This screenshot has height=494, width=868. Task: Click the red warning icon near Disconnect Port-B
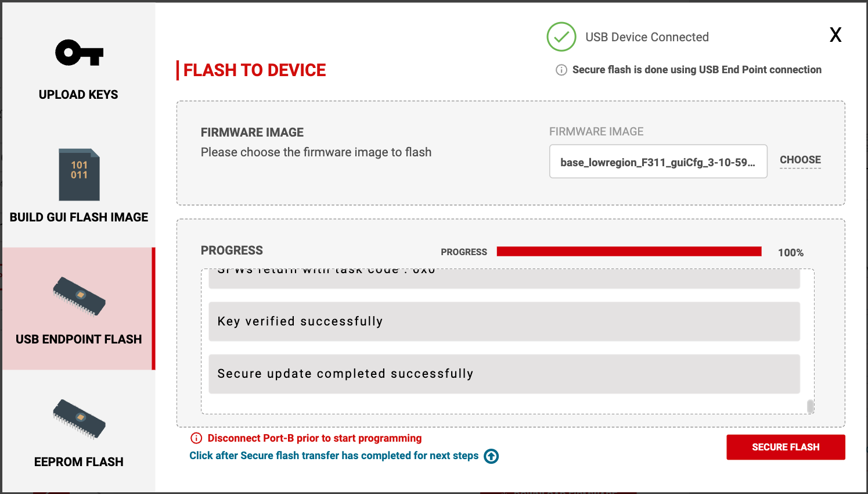196,438
